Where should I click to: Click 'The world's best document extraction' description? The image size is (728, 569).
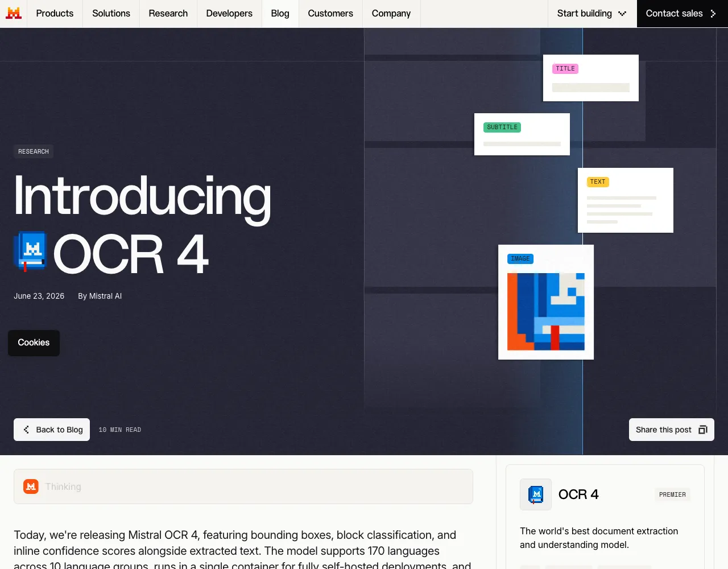coord(599,538)
